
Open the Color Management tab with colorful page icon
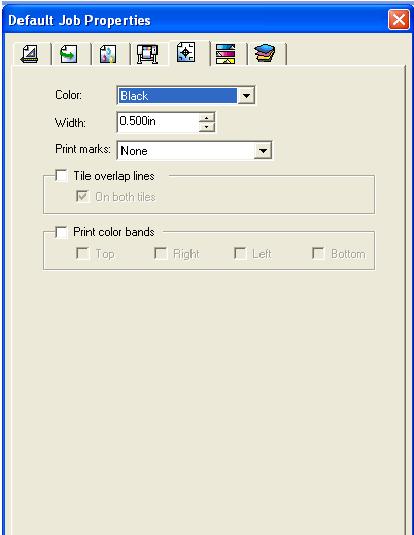109,54
